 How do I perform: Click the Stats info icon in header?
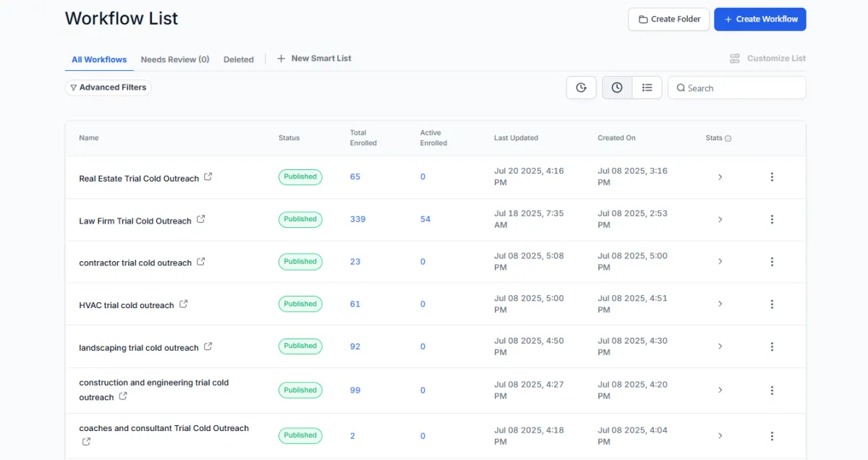click(x=728, y=138)
